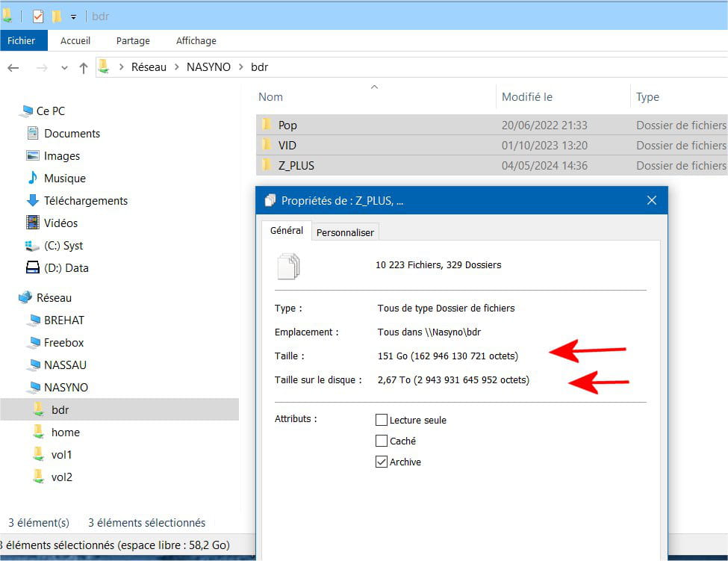Click the disk size value 2,67 To text

point(453,380)
